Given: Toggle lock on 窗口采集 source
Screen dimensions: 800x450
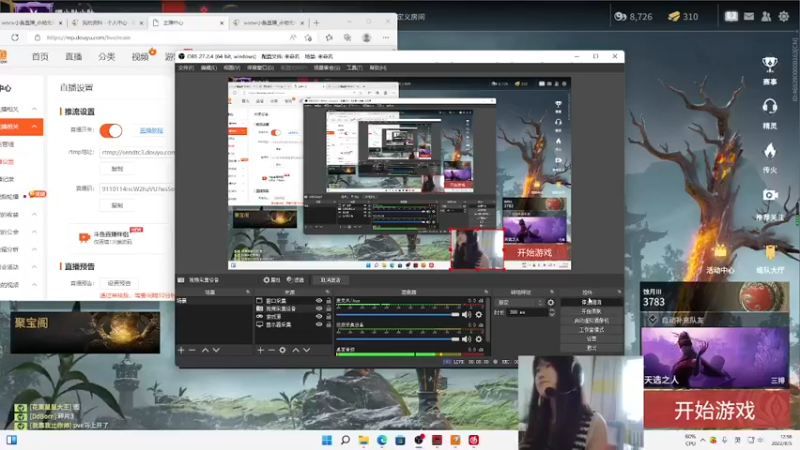Looking at the screenshot, I should [x=328, y=301].
